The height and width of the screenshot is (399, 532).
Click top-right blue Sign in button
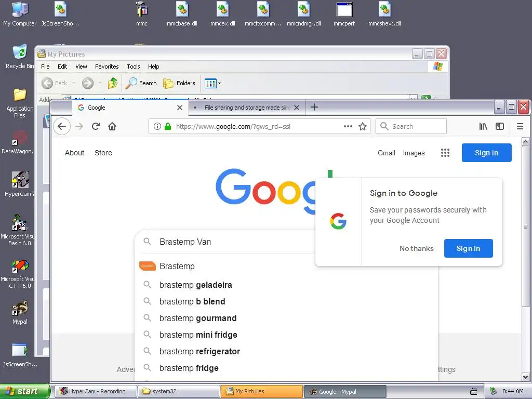pos(486,153)
